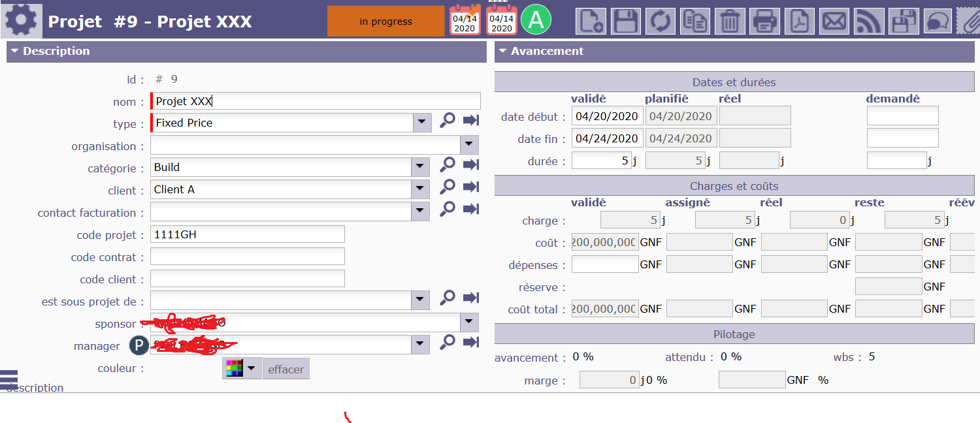The width and height of the screenshot is (980, 423).
Task: Click the new item button in toolbar
Action: tap(591, 22)
